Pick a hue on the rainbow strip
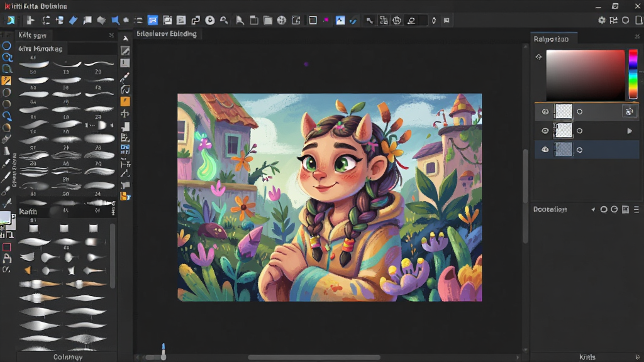 [x=633, y=74]
